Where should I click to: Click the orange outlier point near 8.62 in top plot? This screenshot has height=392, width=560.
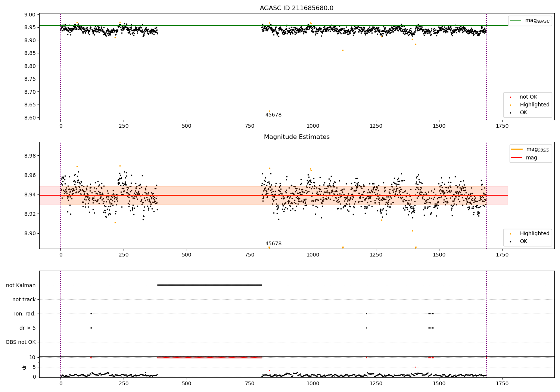point(269,111)
